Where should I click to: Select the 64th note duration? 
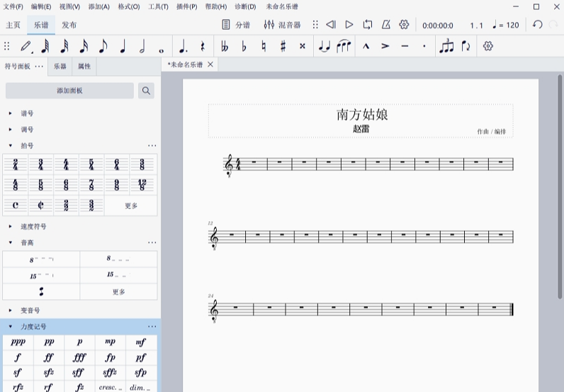[45, 47]
